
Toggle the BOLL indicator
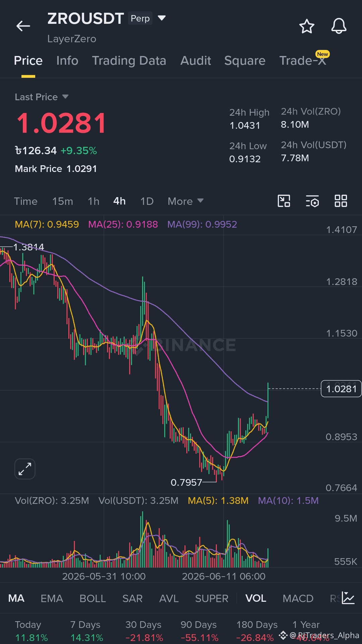[x=93, y=598]
